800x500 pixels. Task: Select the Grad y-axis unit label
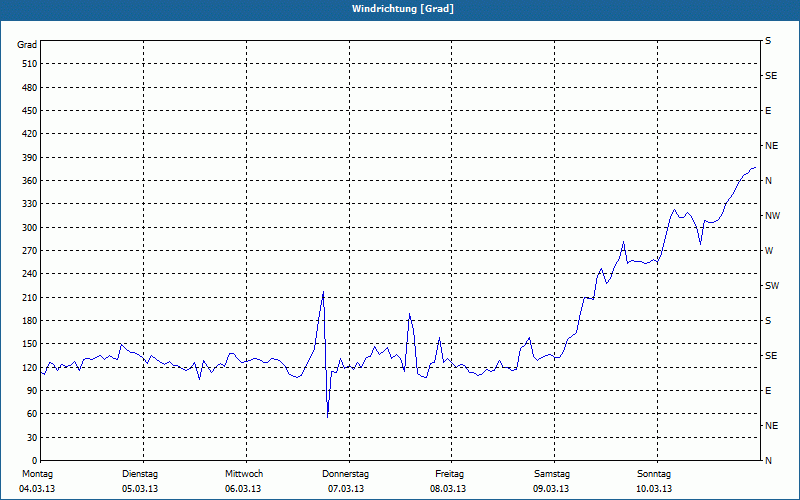click(27, 45)
